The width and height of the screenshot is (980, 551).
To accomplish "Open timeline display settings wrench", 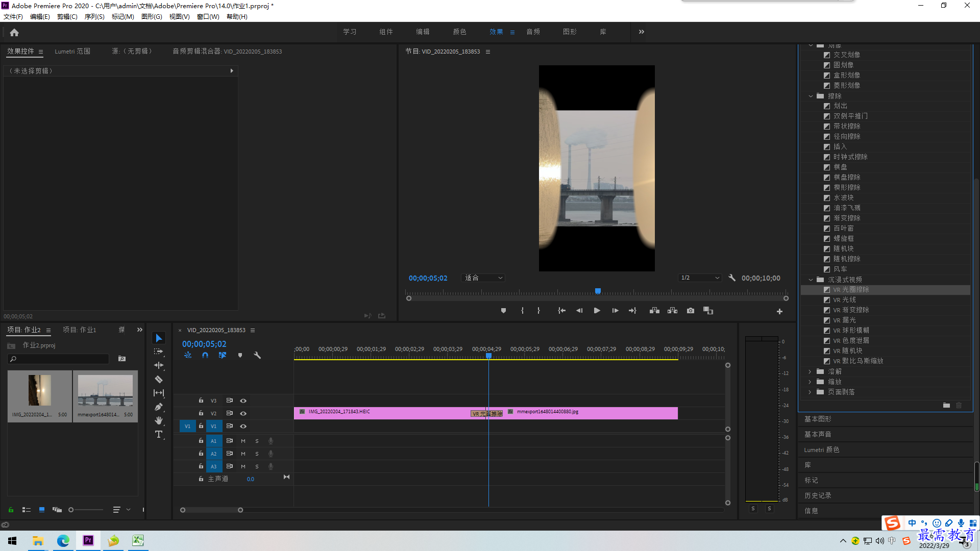I will (x=257, y=355).
